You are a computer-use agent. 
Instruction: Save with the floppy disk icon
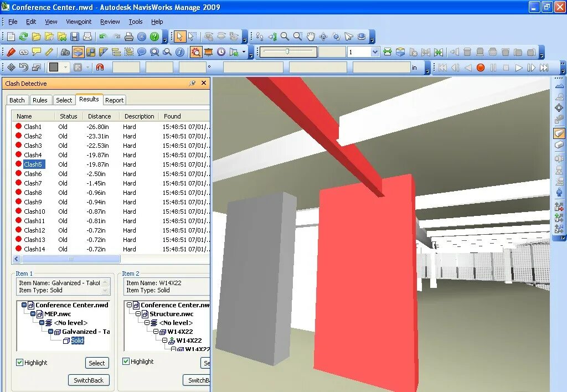(75, 37)
